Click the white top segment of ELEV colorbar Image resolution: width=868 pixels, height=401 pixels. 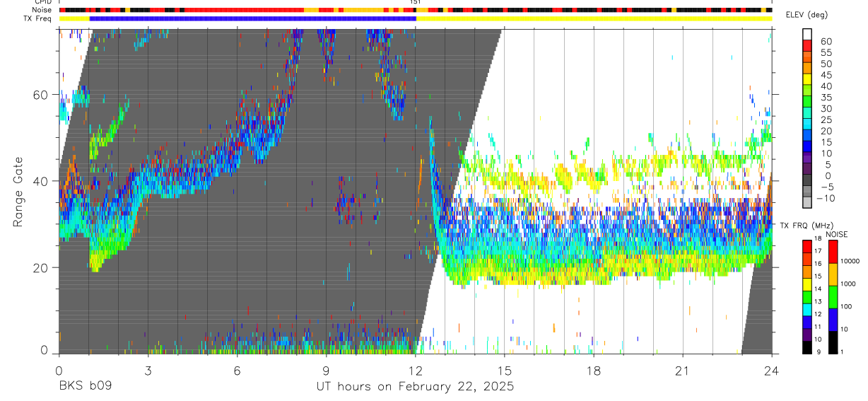tap(807, 35)
